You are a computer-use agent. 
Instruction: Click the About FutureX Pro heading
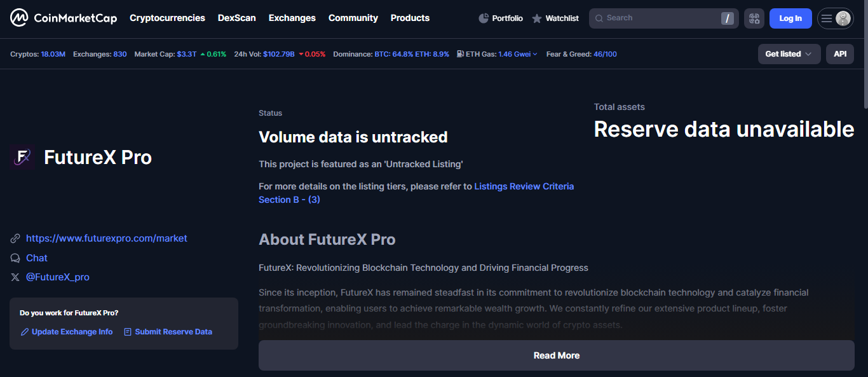pos(327,240)
